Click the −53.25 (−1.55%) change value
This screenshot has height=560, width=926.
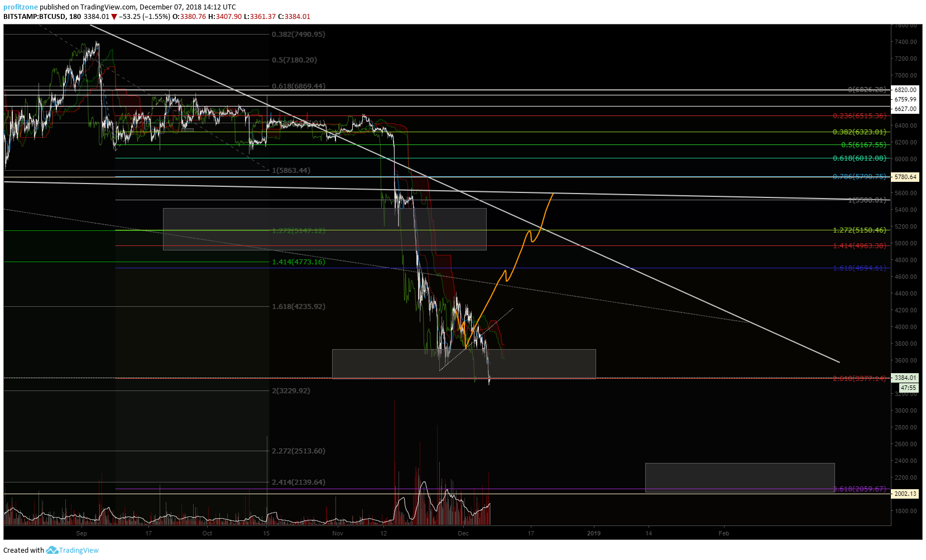[x=144, y=17]
